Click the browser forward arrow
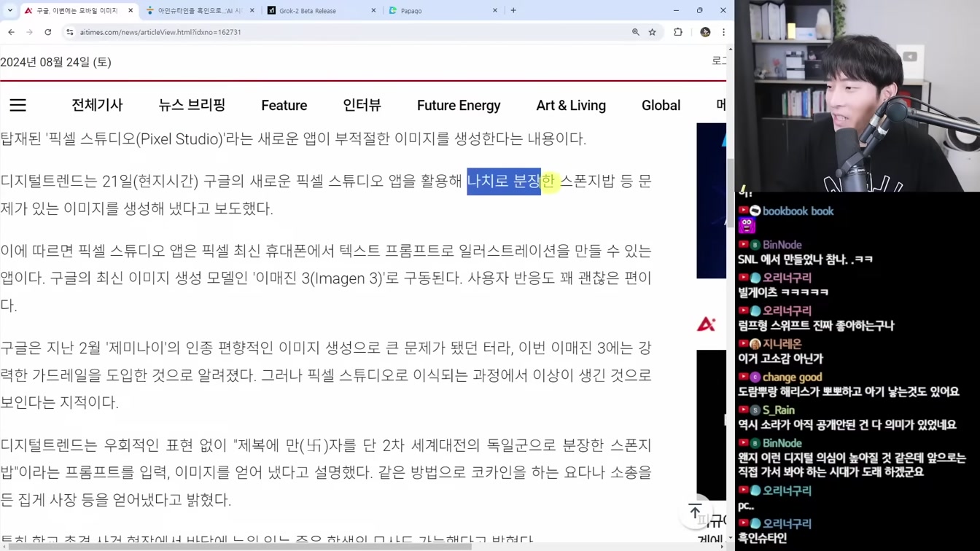The height and width of the screenshot is (551, 980). click(x=29, y=32)
